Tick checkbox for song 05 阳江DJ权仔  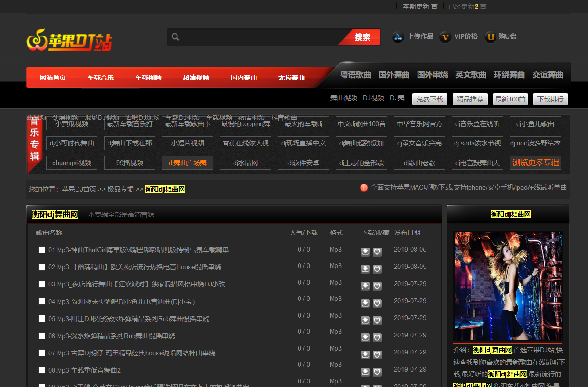(x=42, y=318)
